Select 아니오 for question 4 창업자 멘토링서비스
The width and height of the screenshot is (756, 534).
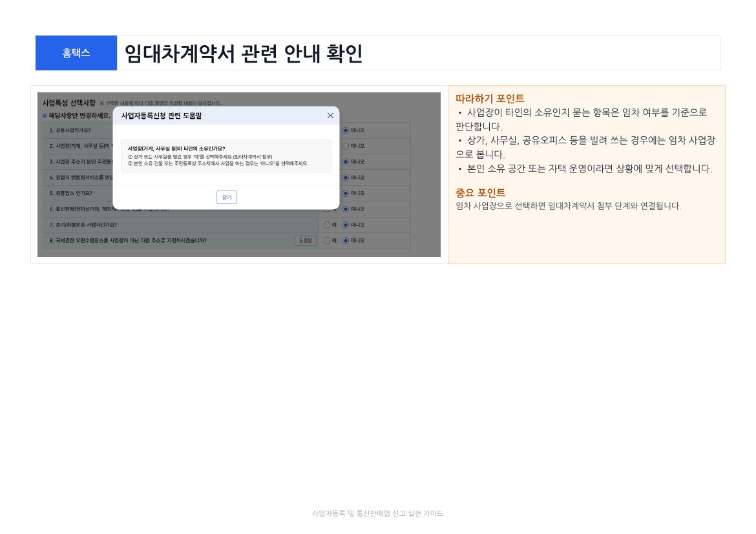346,178
